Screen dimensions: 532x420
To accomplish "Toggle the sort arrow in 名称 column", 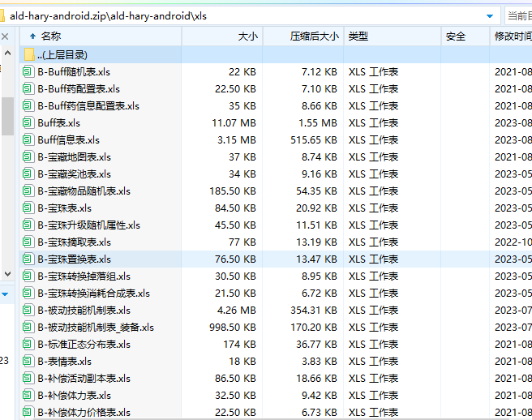I will click(x=32, y=36).
